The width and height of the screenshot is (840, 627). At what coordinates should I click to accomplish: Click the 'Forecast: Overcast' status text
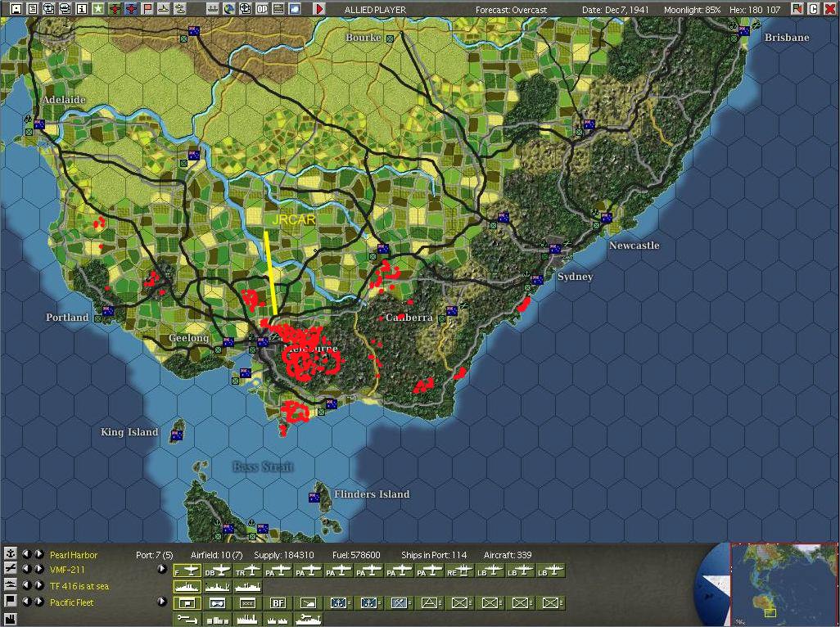[x=511, y=10]
